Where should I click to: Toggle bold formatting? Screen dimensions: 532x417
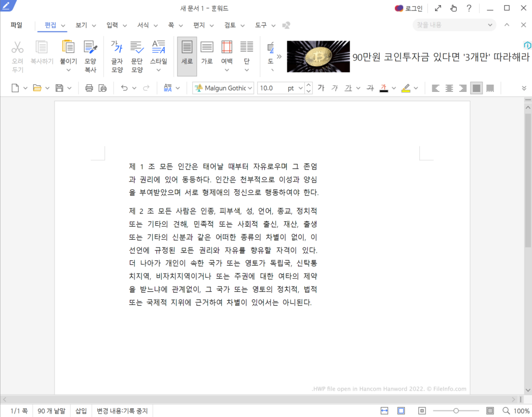321,88
